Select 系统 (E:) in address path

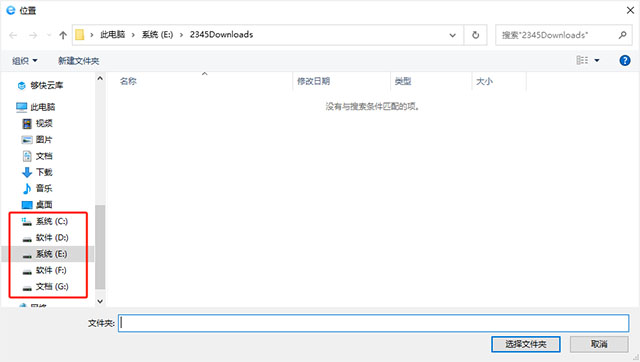pos(158,35)
